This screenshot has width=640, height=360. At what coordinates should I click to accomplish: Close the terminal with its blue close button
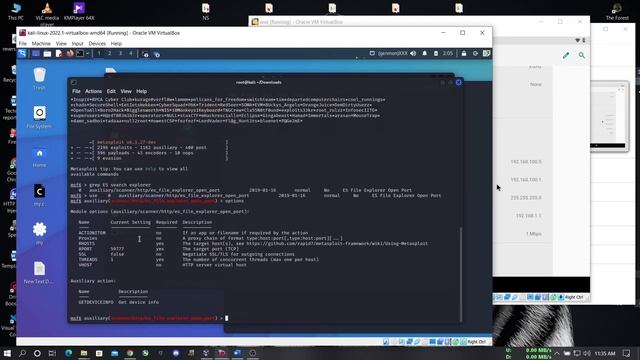(458, 82)
